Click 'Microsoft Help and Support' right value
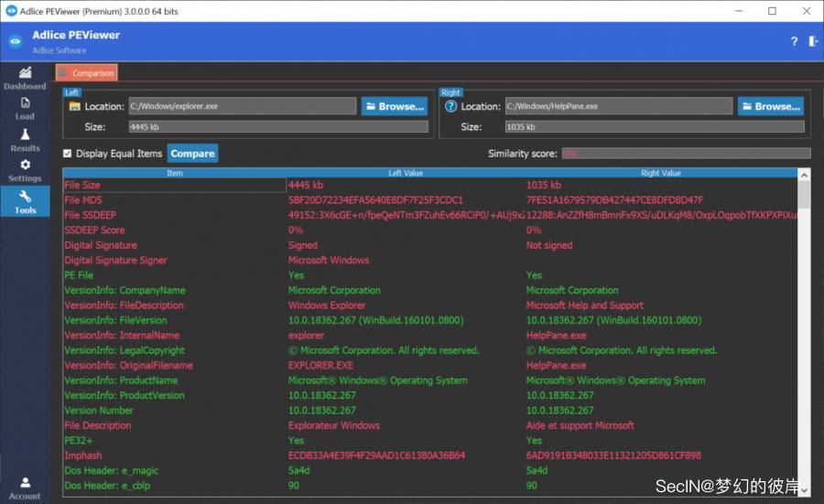This screenshot has height=504, width=824. tap(584, 305)
